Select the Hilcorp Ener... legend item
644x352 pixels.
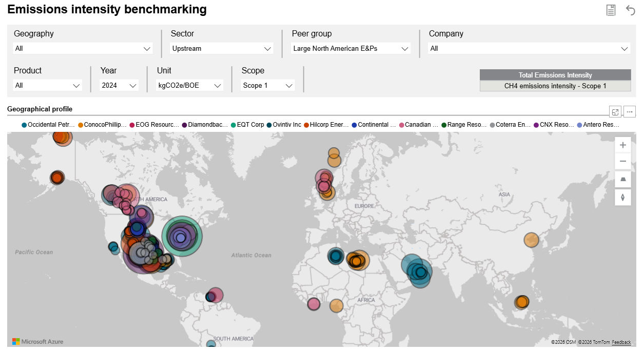click(x=326, y=125)
